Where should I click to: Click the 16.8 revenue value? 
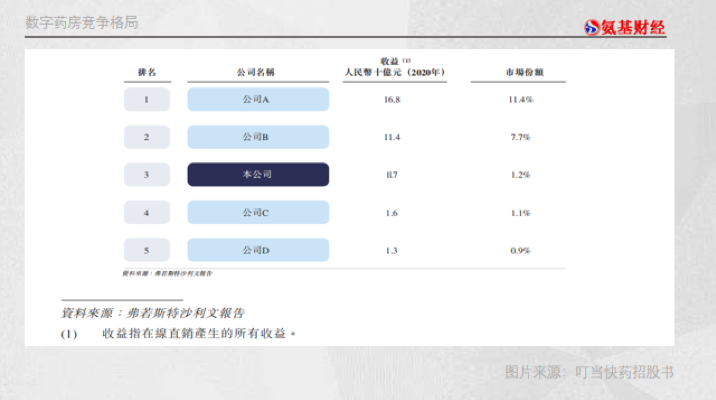(392, 99)
